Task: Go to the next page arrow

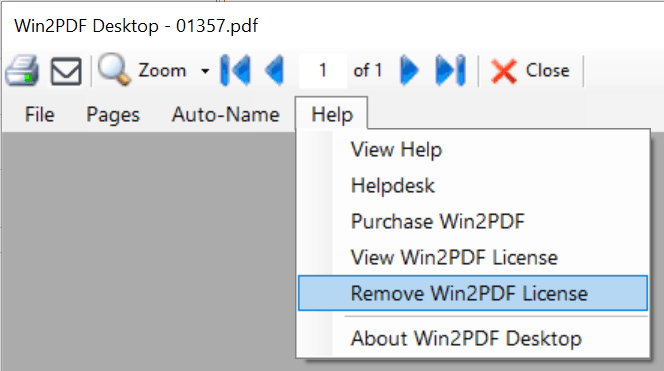Action: (x=409, y=70)
